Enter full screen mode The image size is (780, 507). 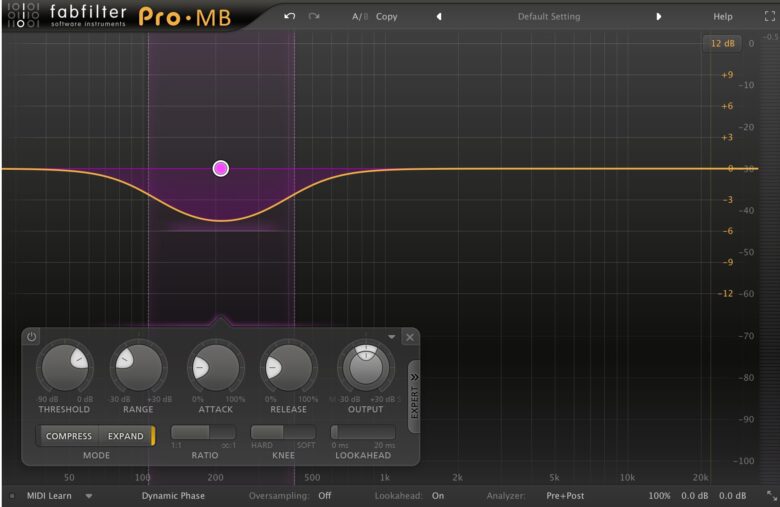(770, 16)
